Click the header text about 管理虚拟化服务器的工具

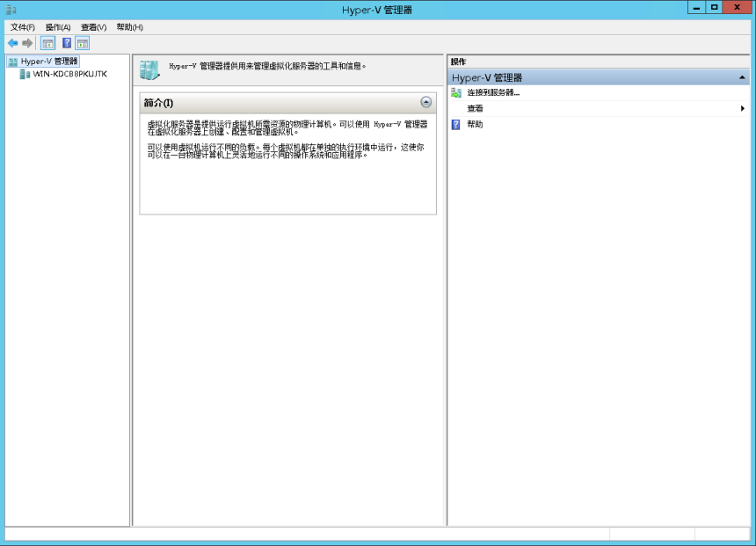coord(267,66)
